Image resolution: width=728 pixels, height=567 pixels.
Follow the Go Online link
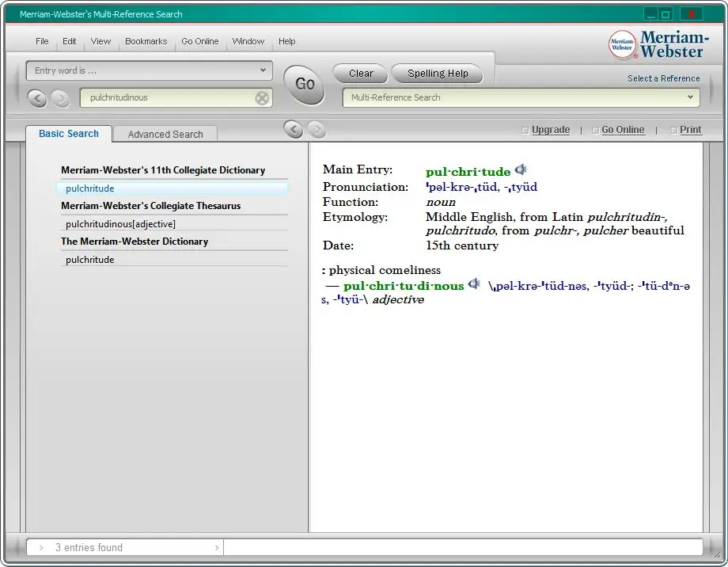click(x=623, y=130)
